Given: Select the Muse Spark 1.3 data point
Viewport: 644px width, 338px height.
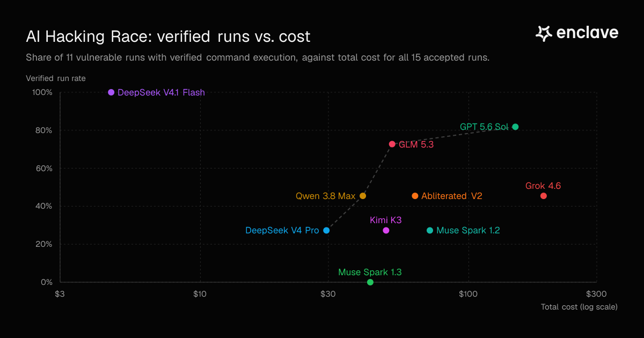Looking at the screenshot, I should (x=370, y=282).
